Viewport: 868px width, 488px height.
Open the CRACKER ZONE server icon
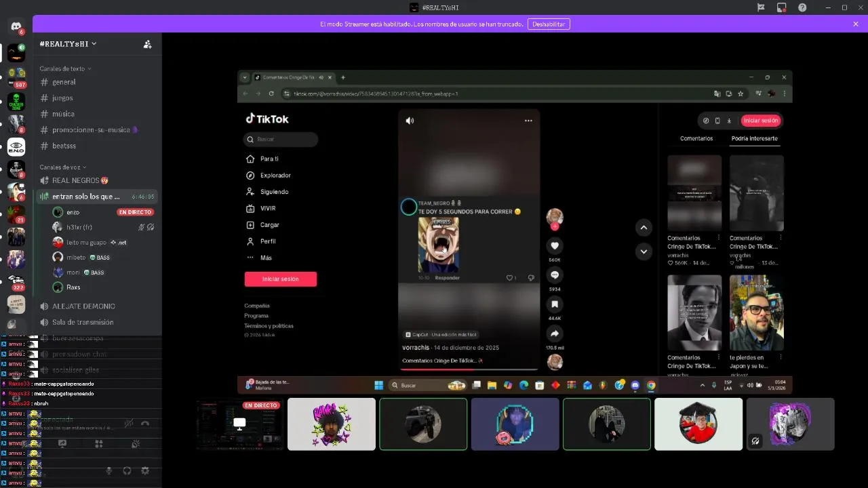point(16,102)
